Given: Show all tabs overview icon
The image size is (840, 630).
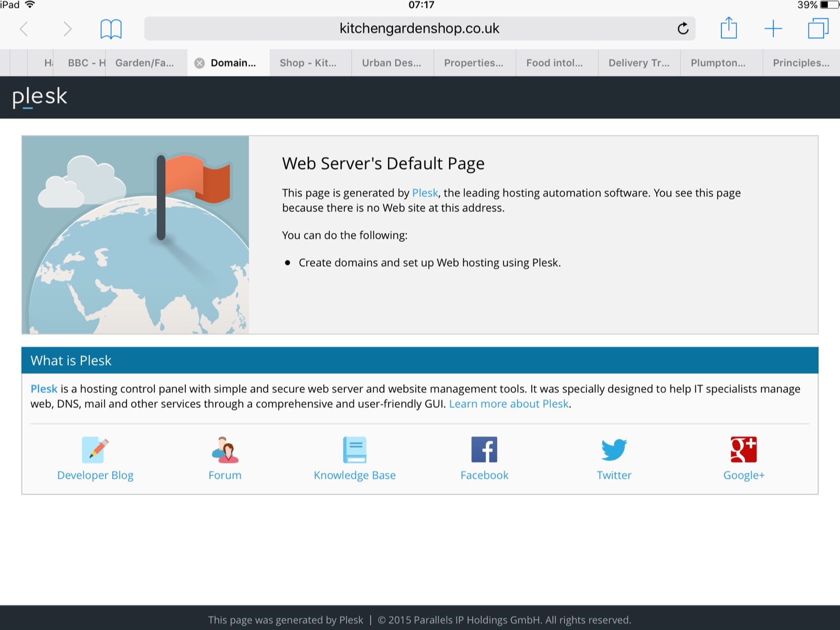Looking at the screenshot, I should [x=817, y=29].
